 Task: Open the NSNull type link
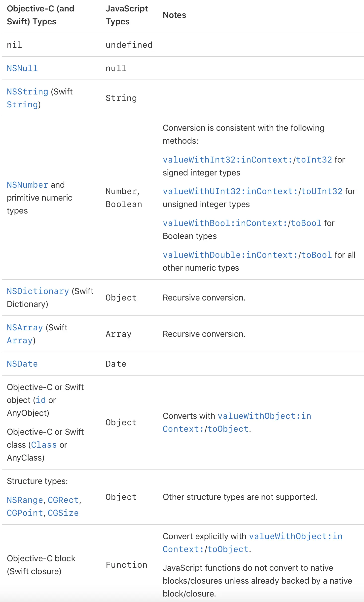[x=22, y=68]
